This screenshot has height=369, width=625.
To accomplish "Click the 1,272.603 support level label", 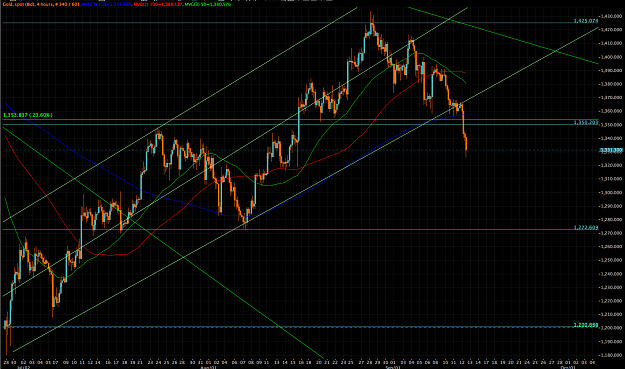I will (586, 227).
